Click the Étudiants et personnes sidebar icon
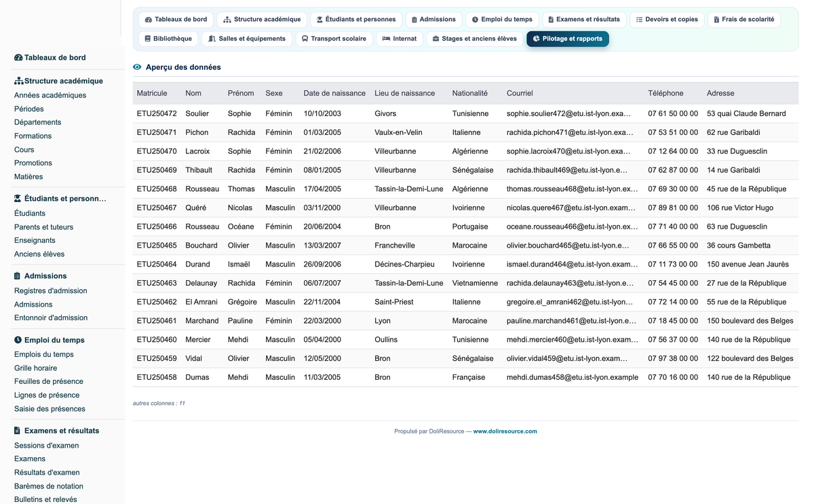The width and height of the screenshot is (814, 504). point(18,199)
